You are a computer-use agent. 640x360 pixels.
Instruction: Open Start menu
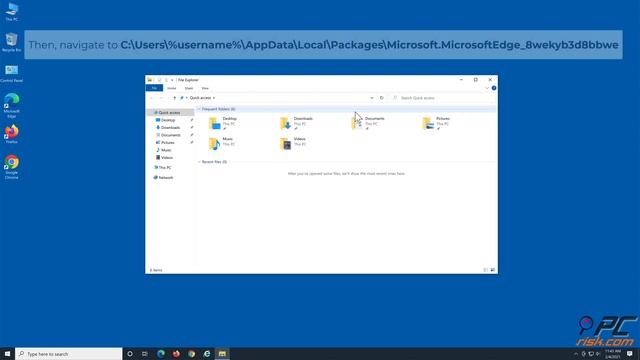[7, 354]
